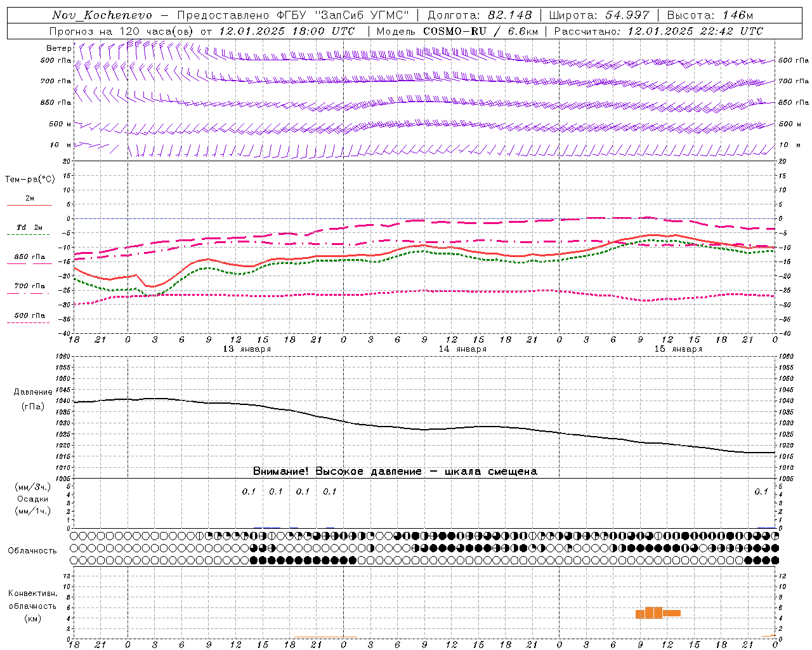Screen dimensions: 812x650
Task: Click the 700 гПа temperature legend entry
Action: (29, 287)
